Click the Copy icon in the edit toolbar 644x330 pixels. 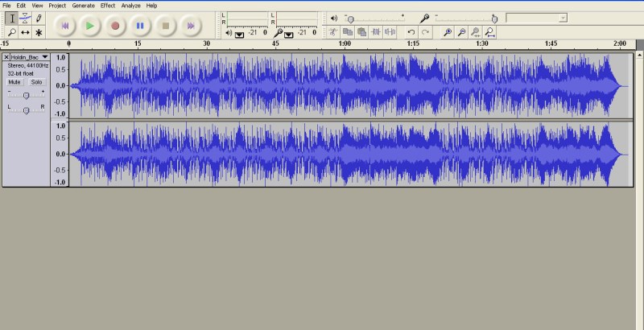pos(348,32)
